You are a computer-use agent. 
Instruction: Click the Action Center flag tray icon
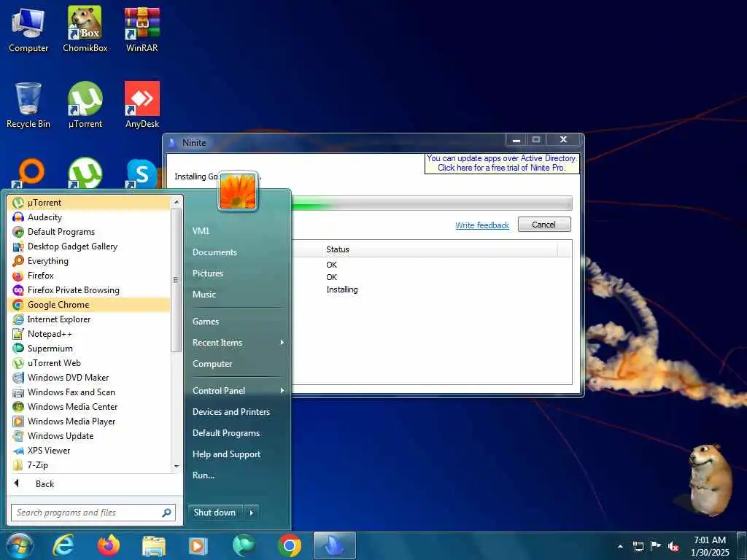[656, 546]
